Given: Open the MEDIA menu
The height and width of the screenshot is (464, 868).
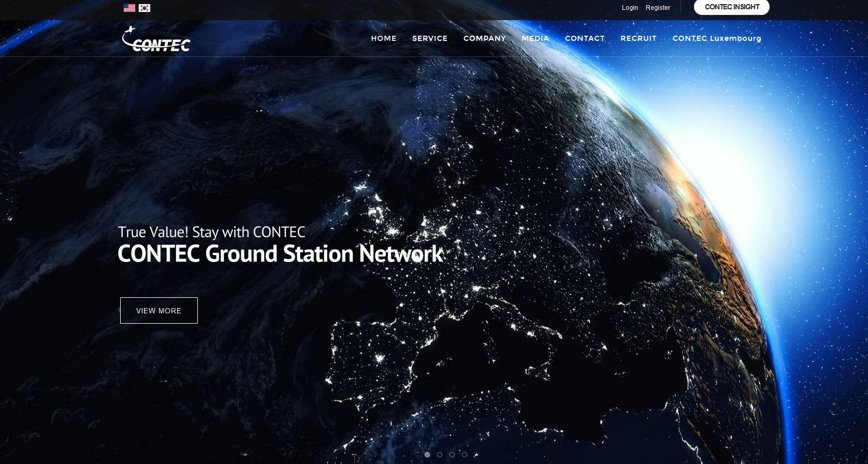Looking at the screenshot, I should point(536,38).
